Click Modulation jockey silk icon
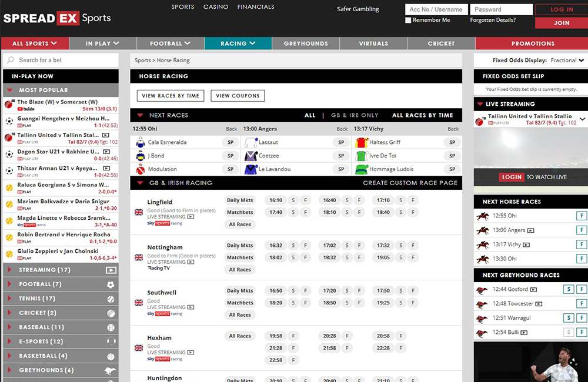Viewport: 588px width, 382px height. (141, 169)
